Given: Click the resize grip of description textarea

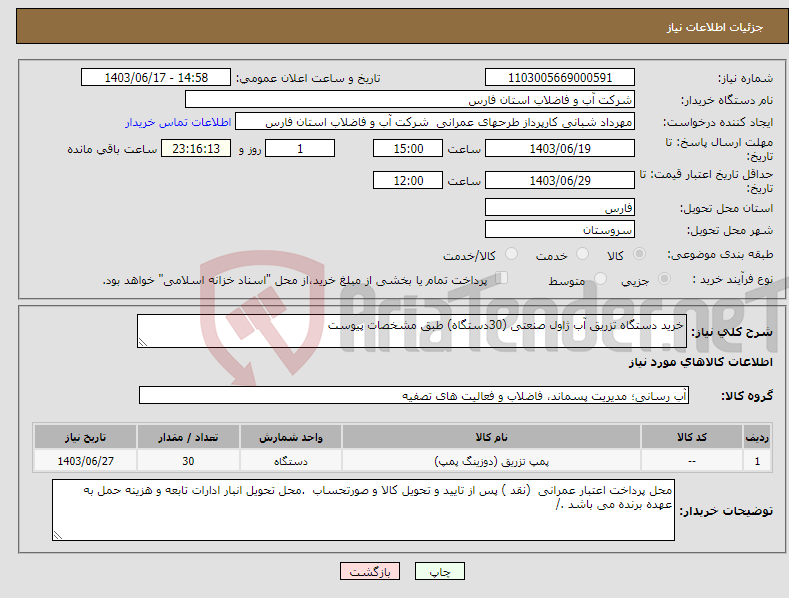Looking at the screenshot, I should click(x=143, y=342).
